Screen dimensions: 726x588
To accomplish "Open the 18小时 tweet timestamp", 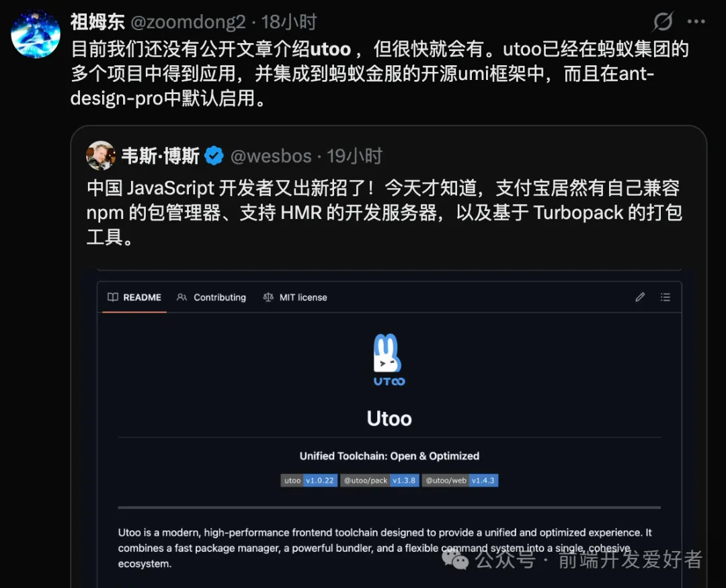I will click(x=289, y=22).
